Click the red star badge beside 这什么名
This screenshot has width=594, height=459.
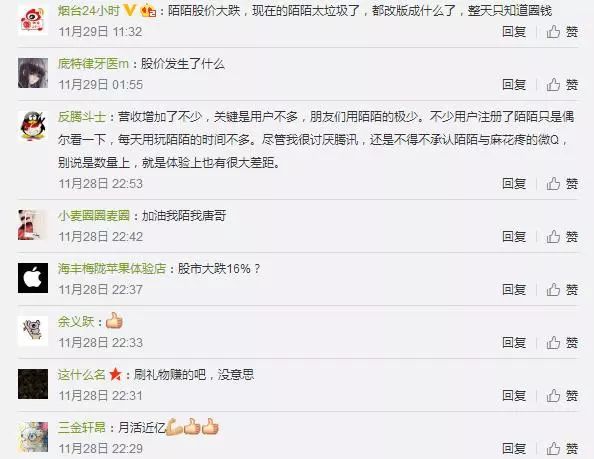[x=115, y=375]
